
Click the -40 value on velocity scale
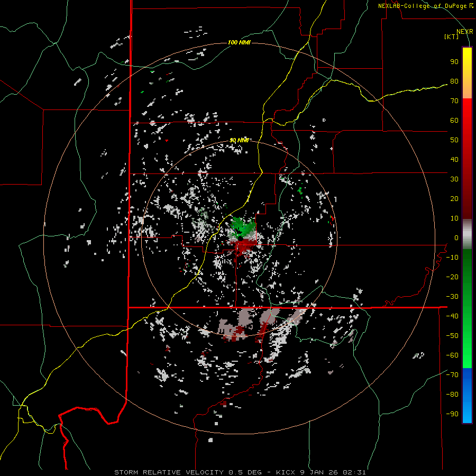452,316
